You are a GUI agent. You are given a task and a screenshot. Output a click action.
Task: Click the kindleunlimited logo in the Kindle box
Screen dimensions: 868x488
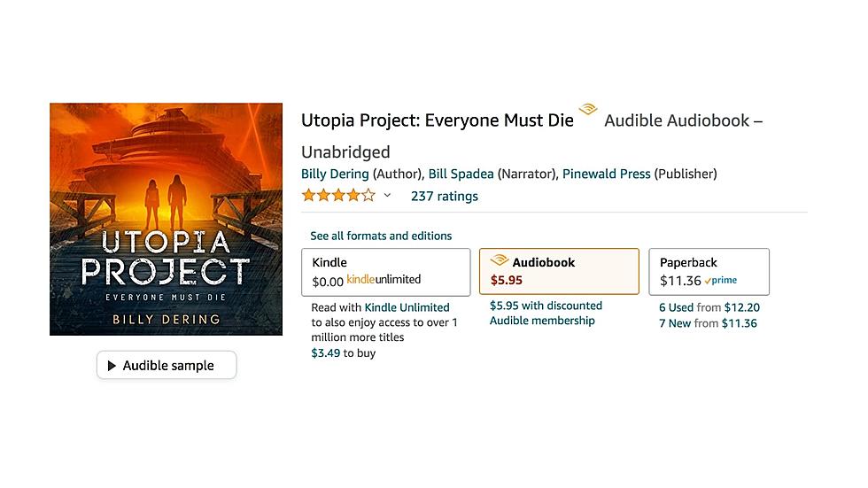coord(384,279)
